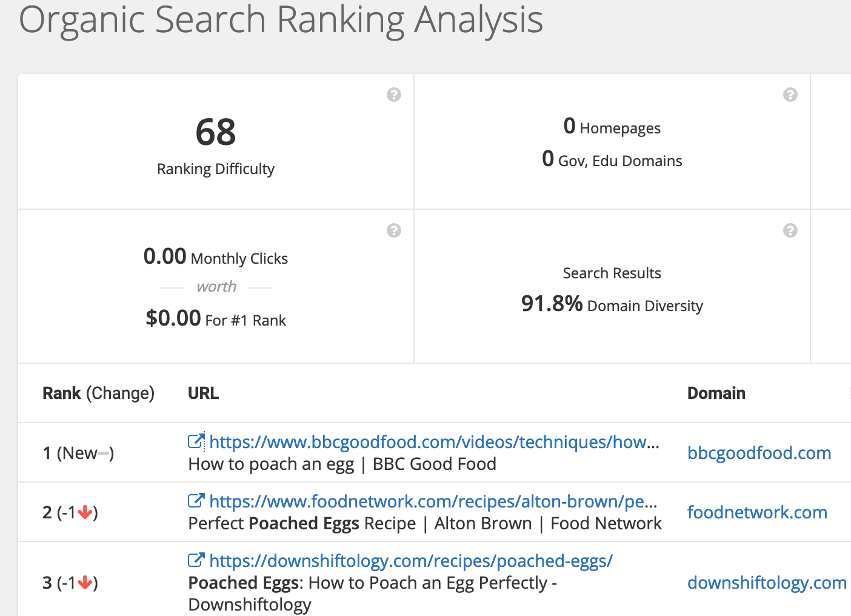Open the foodnetwork.com domain link
The image size is (851, 616).
coord(757,512)
